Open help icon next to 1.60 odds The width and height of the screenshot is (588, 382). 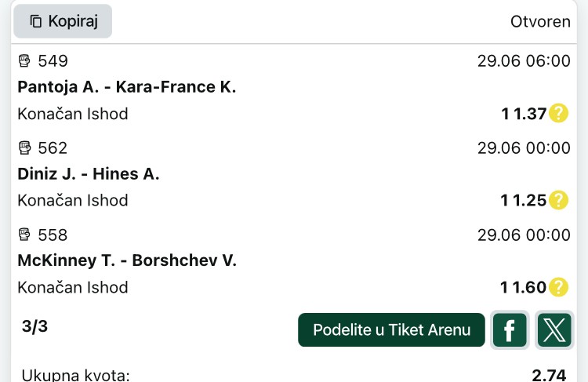[558, 287]
